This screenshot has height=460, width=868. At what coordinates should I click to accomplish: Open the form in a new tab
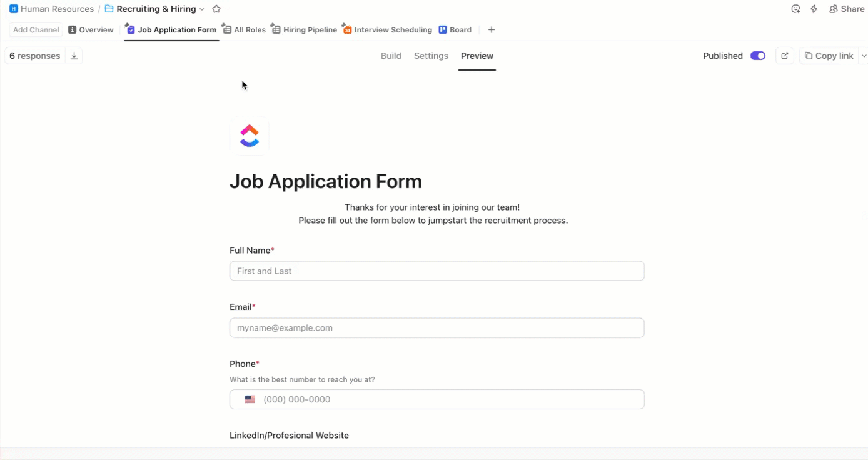tap(785, 56)
